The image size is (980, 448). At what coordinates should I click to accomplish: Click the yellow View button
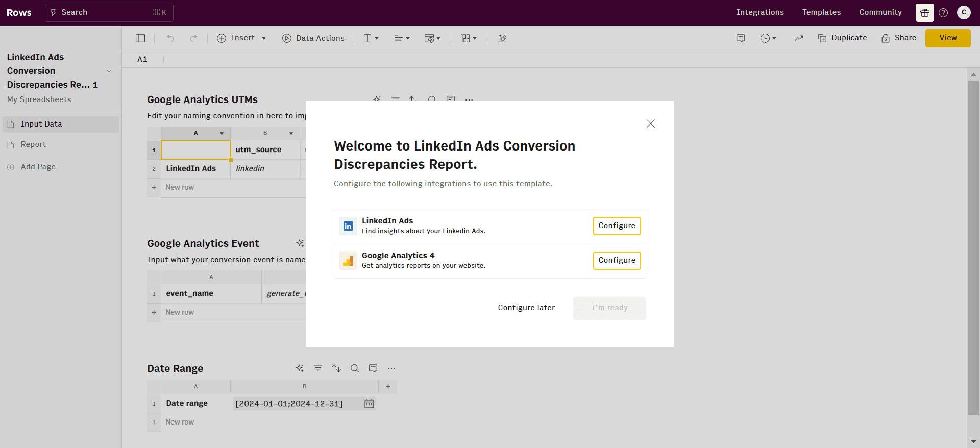pyautogui.click(x=948, y=38)
